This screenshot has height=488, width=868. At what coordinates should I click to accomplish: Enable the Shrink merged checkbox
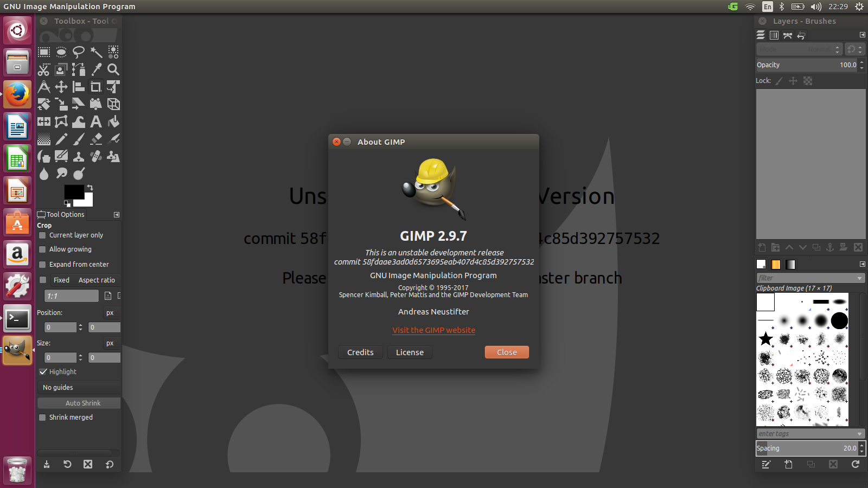[42, 418]
